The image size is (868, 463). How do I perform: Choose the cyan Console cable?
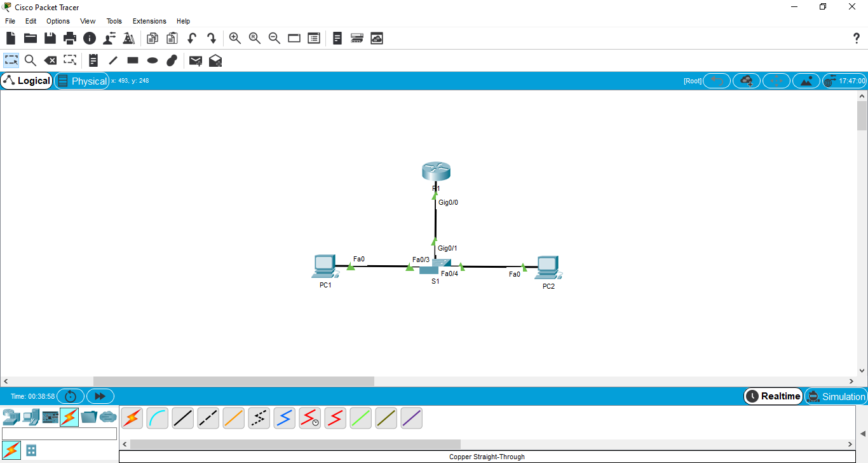point(158,418)
